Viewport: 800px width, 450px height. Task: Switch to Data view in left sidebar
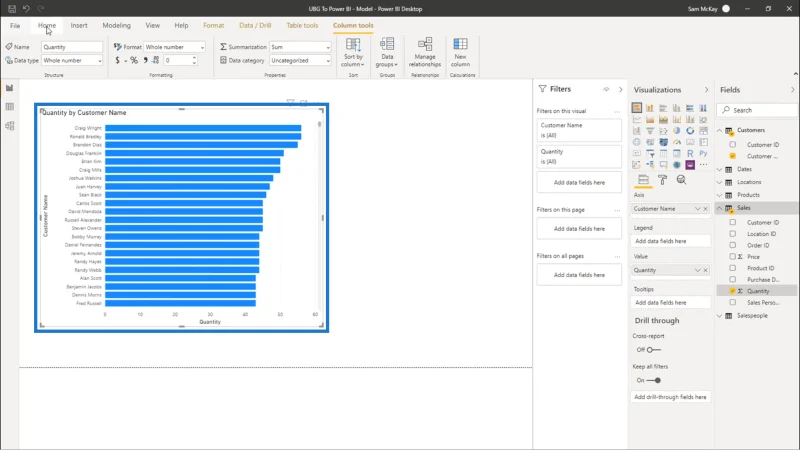click(9, 107)
